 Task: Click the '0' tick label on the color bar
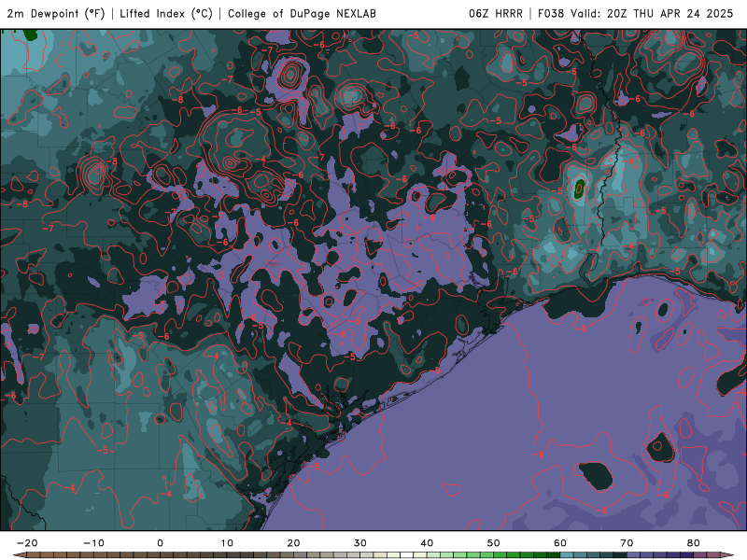160,543
